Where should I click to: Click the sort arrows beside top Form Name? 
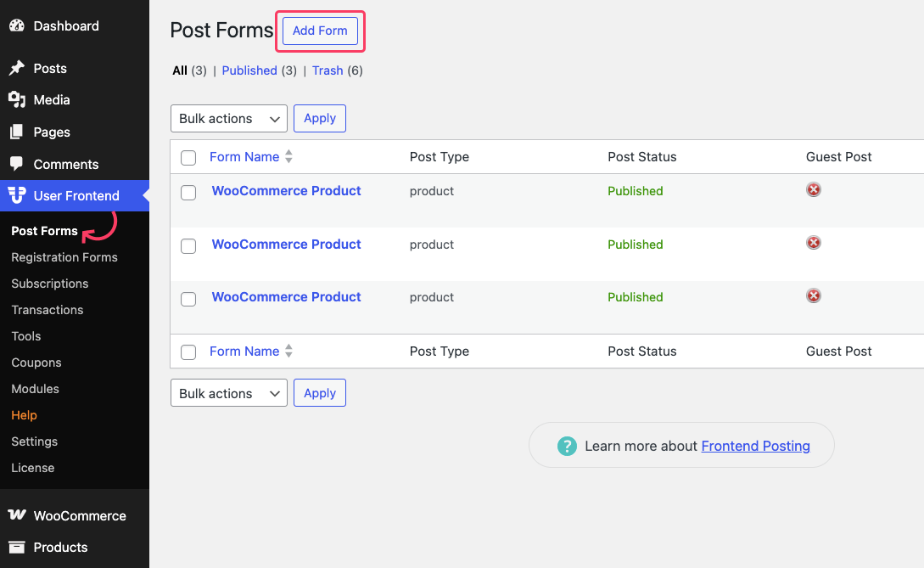coord(288,156)
